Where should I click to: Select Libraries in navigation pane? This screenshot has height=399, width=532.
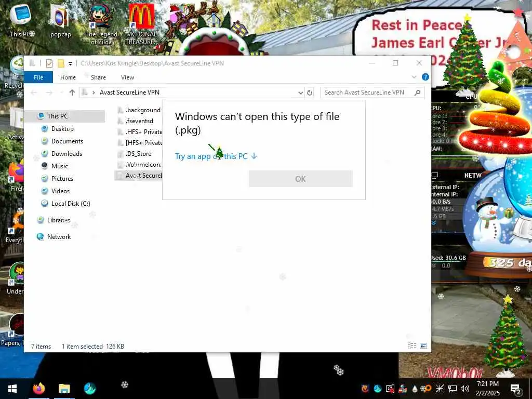click(58, 220)
